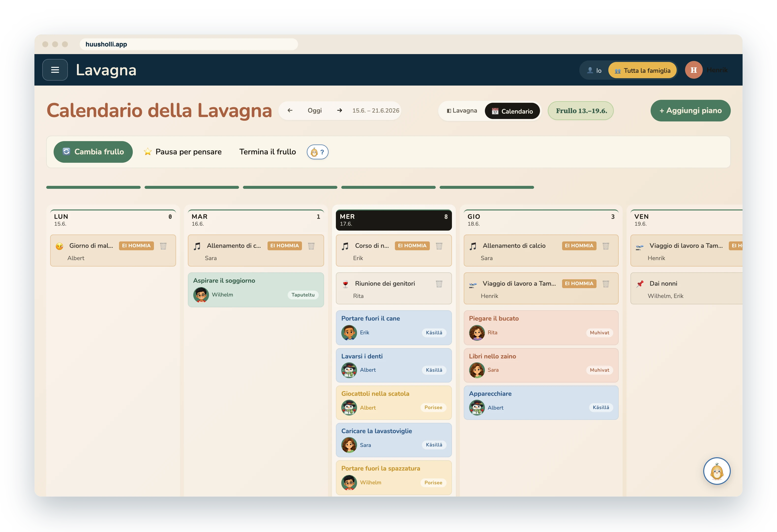Open the Dai nonni plan on Friday
The width and height of the screenshot is (777, 532).
pos(686,289)
